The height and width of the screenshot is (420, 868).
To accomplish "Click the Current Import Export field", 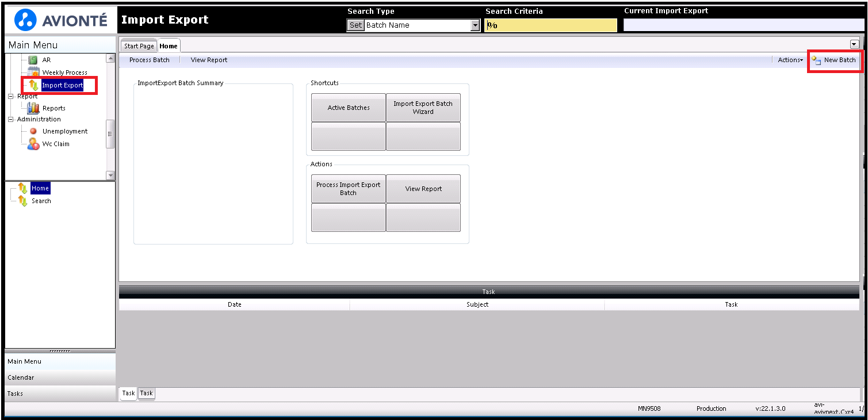I will [x=744, y=25].
